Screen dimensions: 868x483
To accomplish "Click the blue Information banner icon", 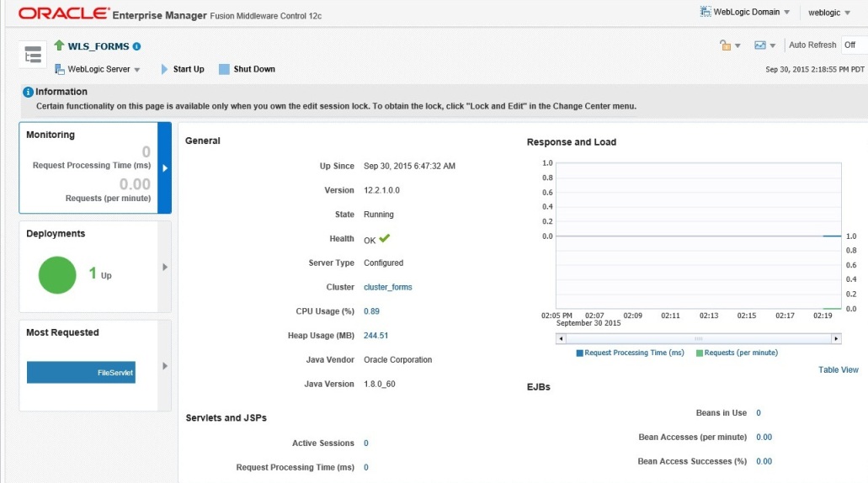I will point(28,92).
